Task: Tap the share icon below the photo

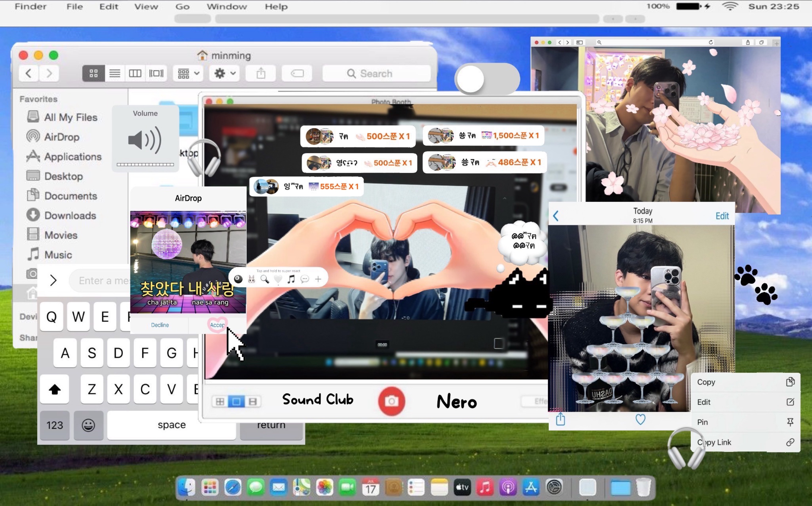Action: coord(561,419)
